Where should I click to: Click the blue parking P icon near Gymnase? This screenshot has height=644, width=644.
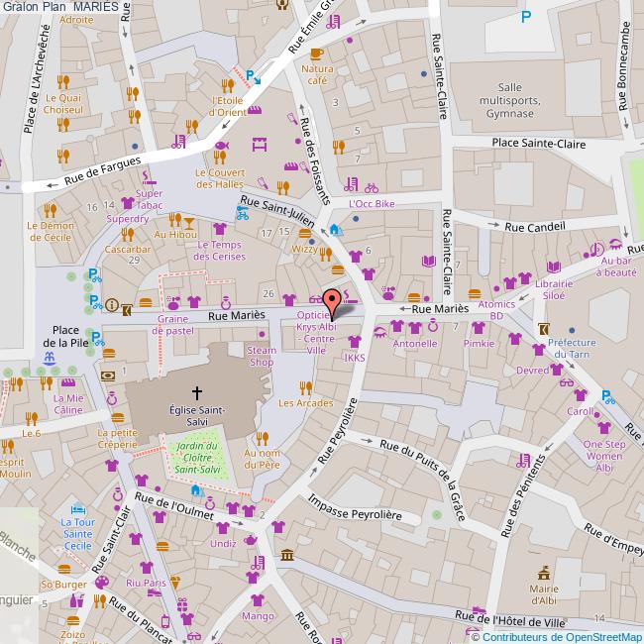pyautogui.click(x=525, y=16)
